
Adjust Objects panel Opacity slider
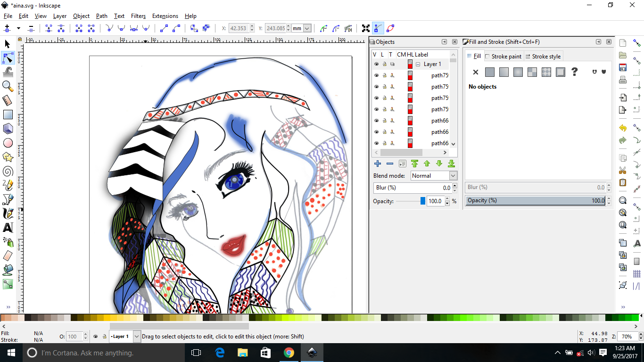pyautogui.click(x=410, y=201)
